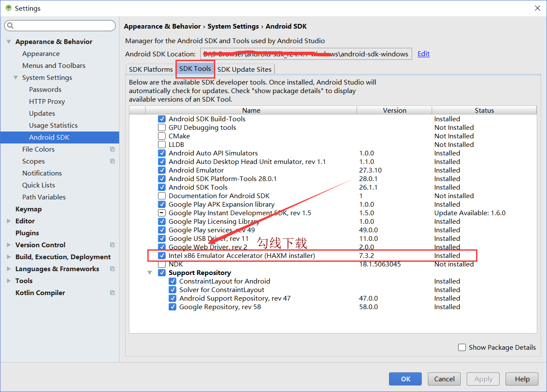Click the project-level icon beside Scopes
The height and width of the screenshot is (392, 547).
tap(112, 161)
